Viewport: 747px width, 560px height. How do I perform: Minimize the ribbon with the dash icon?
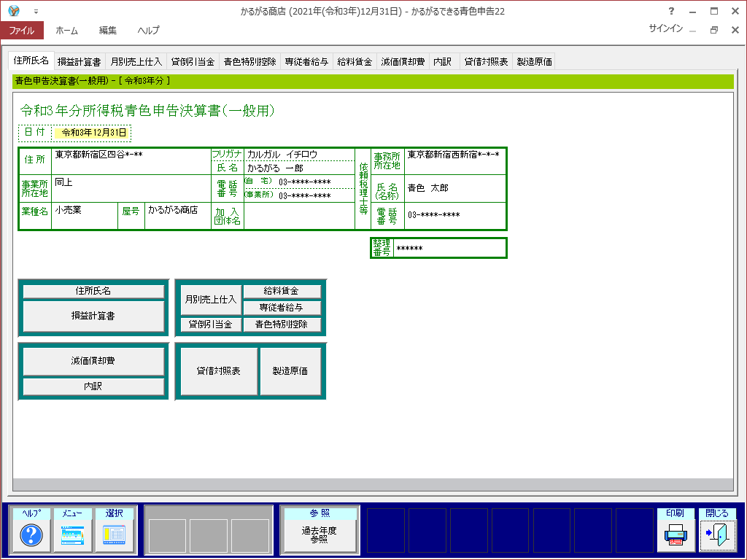pos(693,31)
